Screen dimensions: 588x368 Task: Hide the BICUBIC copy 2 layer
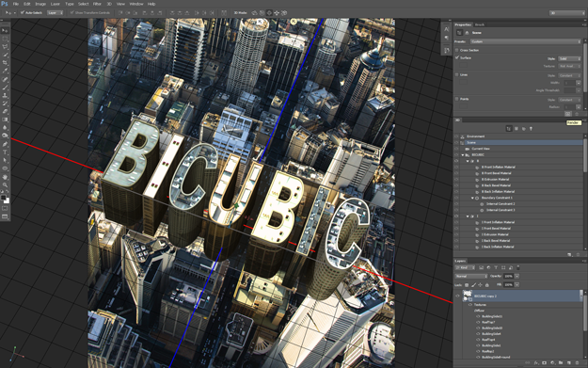457,296
